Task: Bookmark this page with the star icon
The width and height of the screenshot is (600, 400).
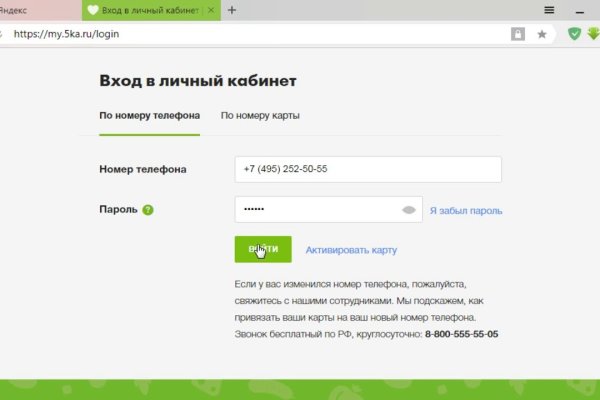Action: pos(542,33)
